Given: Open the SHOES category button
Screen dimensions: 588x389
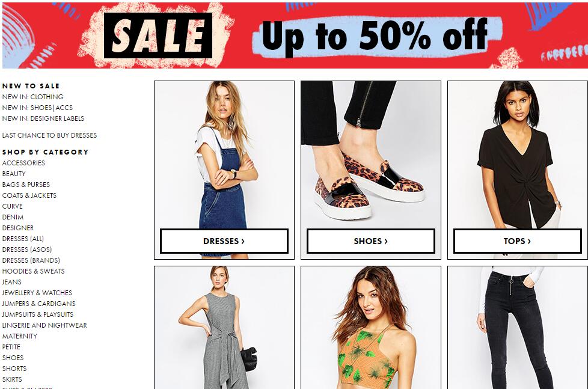Looking at the screenshot, I should point(370,241).
